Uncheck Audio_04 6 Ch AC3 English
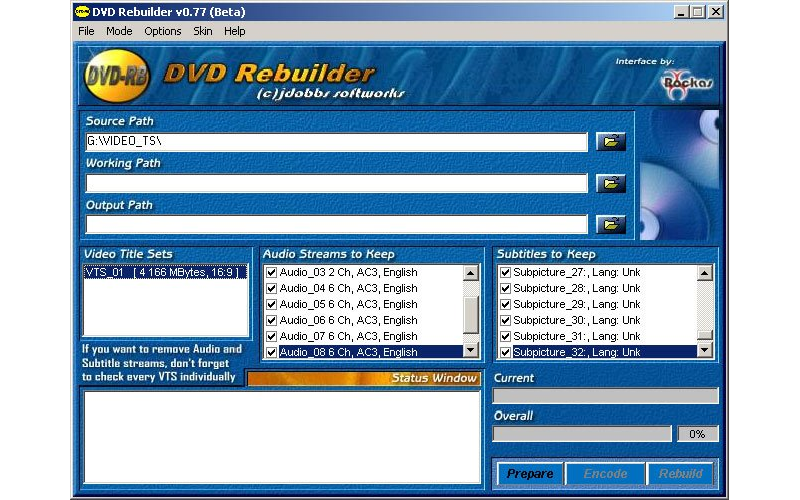The image size is (800, 500). [x=271, y=288]
